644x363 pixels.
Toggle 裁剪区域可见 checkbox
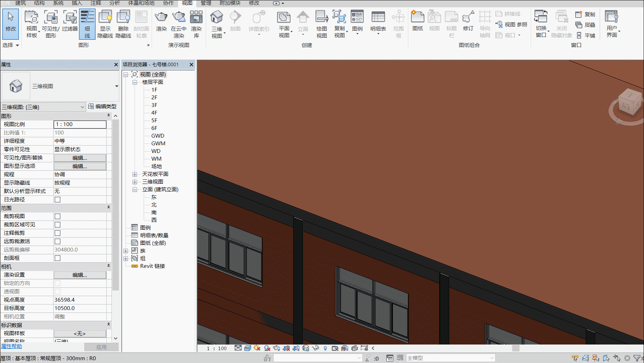click(x=58, y=225)
